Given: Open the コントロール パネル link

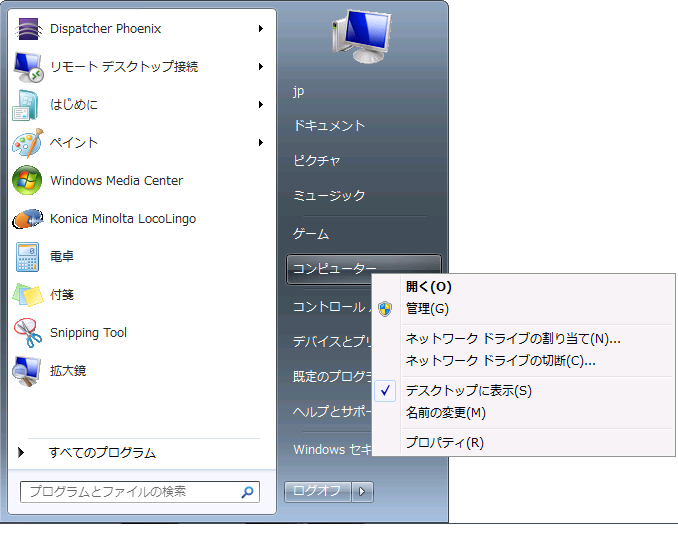Looking at the screenshot, I should click(332, 307).
